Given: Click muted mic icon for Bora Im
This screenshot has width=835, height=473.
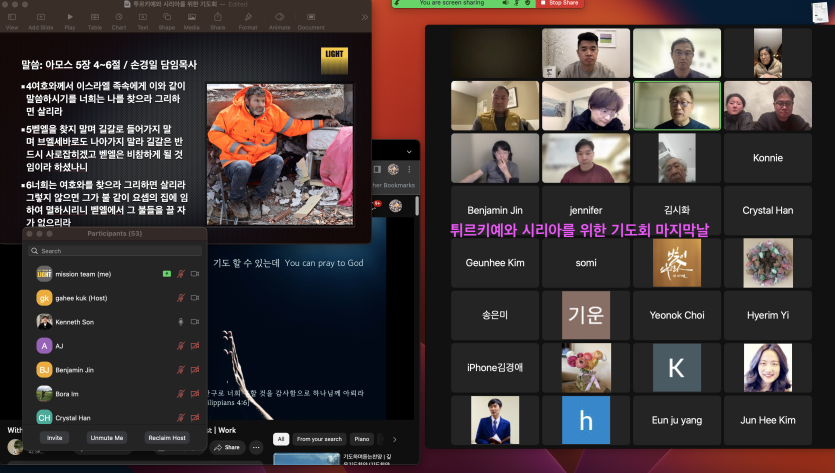Looking at the screenshot, I should pos(181,394).
